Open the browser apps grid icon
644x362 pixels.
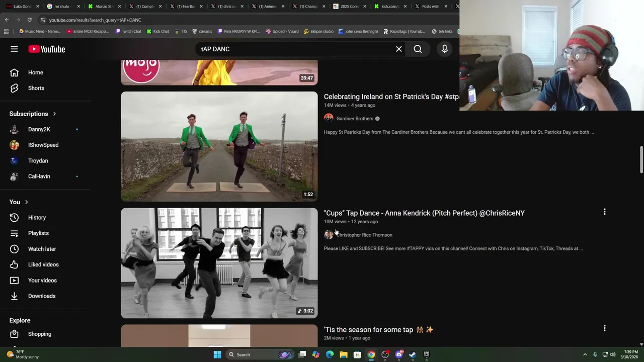pyautogui.click(x=6, y=31)
